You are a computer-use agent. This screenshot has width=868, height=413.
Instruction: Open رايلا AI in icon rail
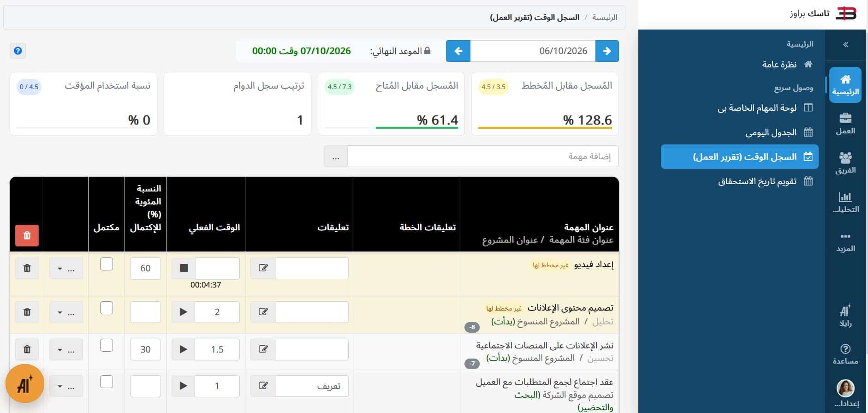[845, 316]
